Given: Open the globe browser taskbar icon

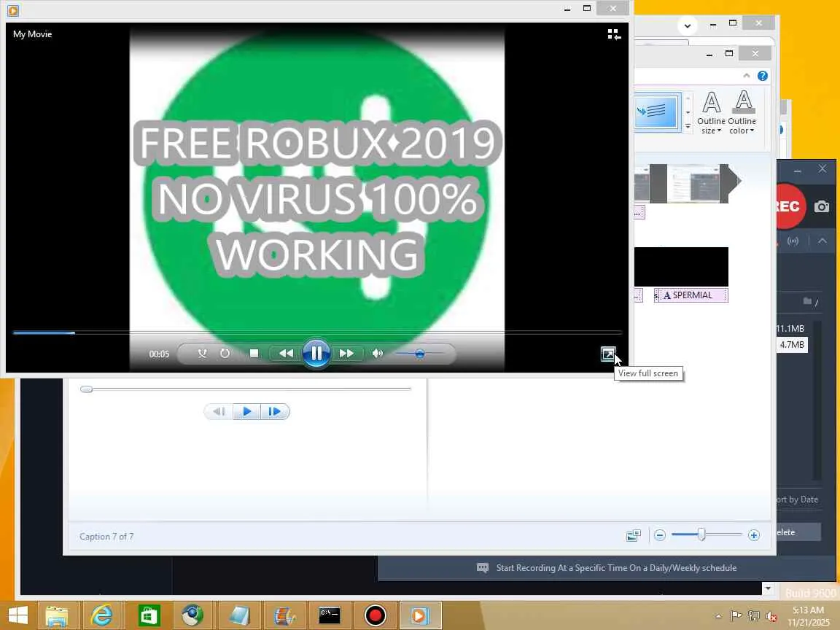Looking at the screenshot, I should pos(192,615).
